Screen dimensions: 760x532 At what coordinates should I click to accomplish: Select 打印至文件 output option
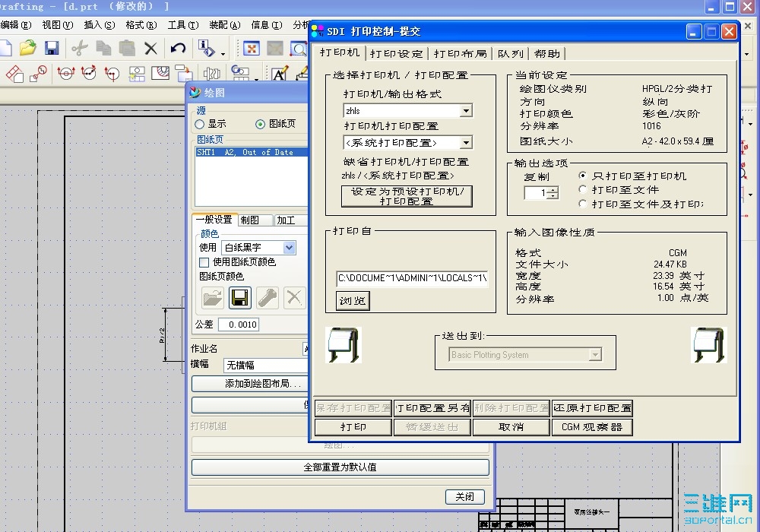pyautogui.click(x=583, y=189)
